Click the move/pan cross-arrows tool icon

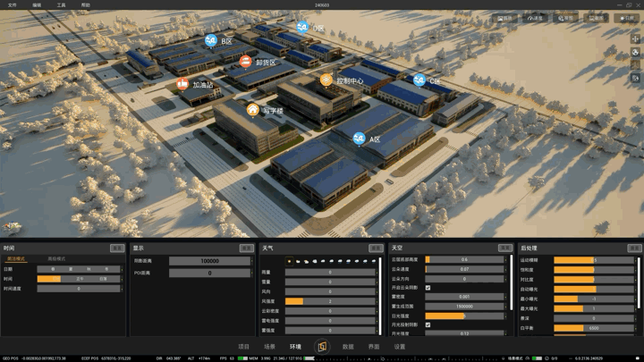coord(635,39)
